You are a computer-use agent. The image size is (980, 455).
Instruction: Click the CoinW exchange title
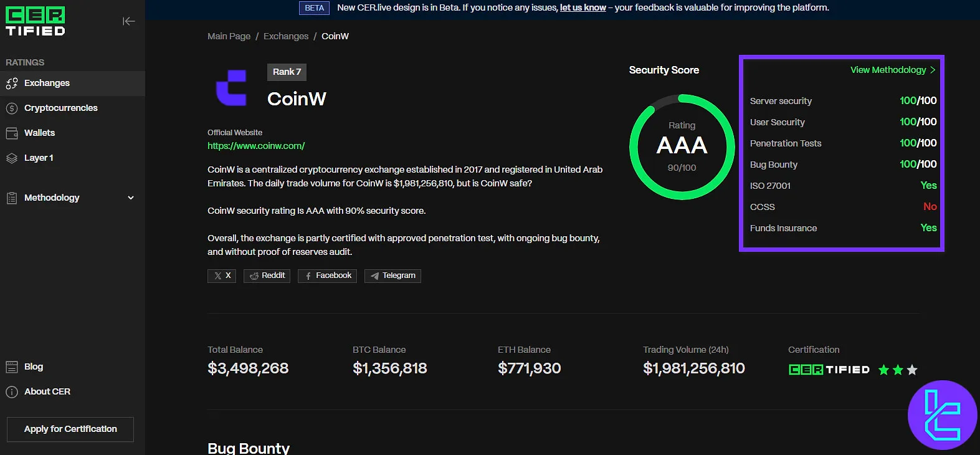point(297,98)
